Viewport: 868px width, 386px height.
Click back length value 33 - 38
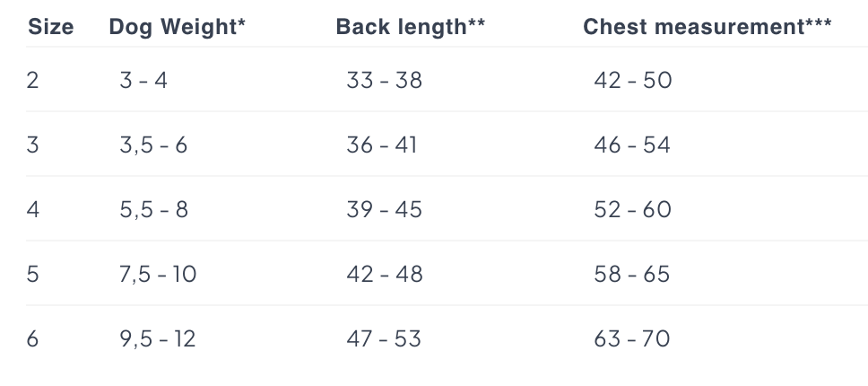(384, 80)
